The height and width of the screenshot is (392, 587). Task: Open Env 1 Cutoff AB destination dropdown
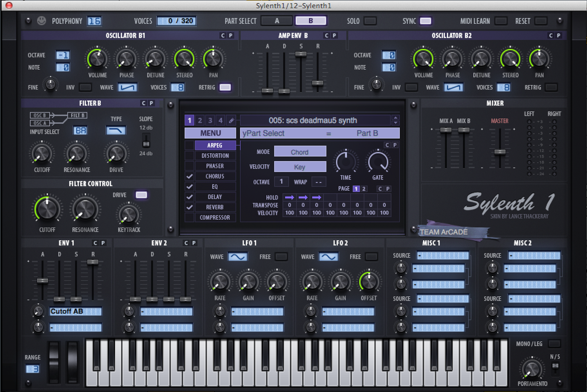76,311
